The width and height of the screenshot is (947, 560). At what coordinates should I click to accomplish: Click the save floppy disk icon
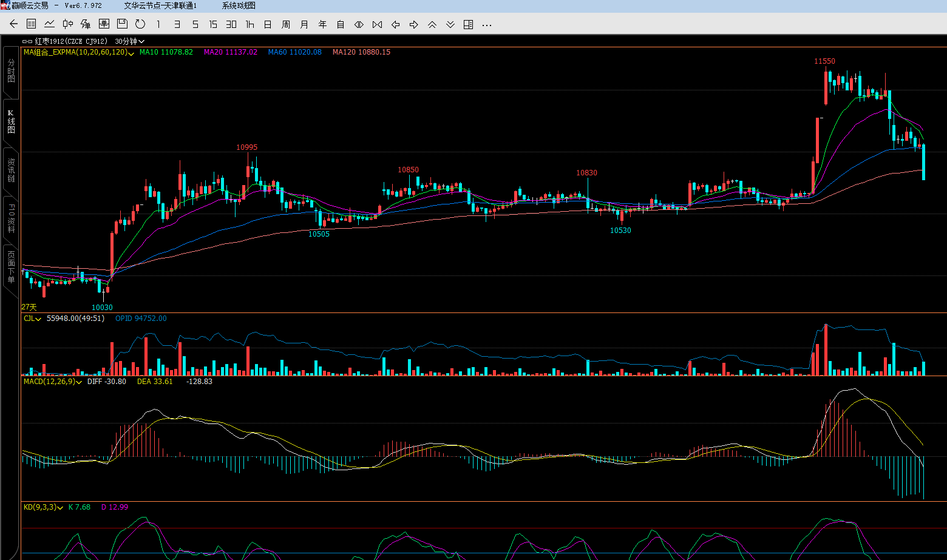(122, 24)
